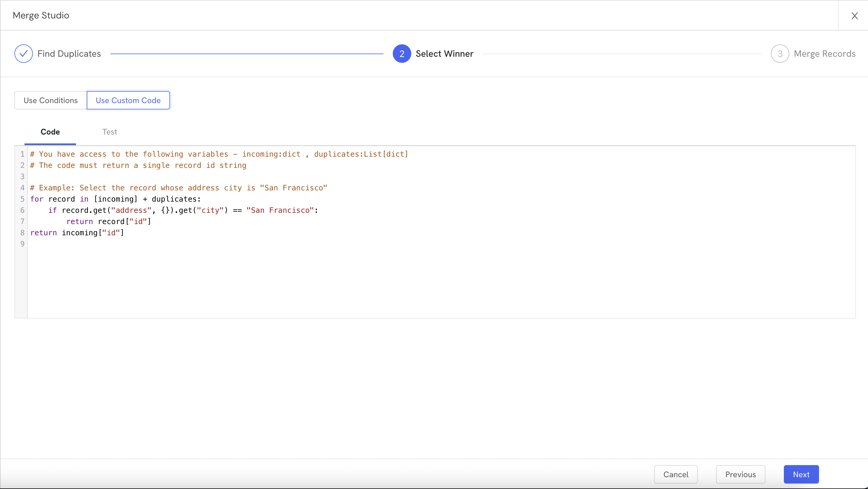
Task: Click the Merge Records step label
Action: (824, 54)
